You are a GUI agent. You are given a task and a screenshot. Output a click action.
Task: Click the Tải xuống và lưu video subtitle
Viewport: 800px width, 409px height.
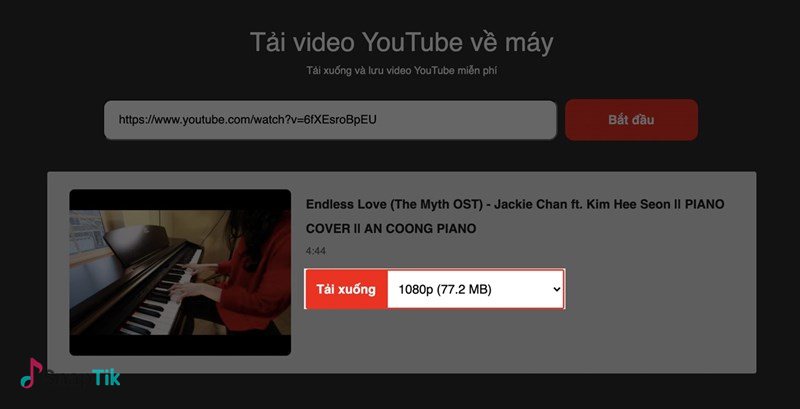point(402,70)
